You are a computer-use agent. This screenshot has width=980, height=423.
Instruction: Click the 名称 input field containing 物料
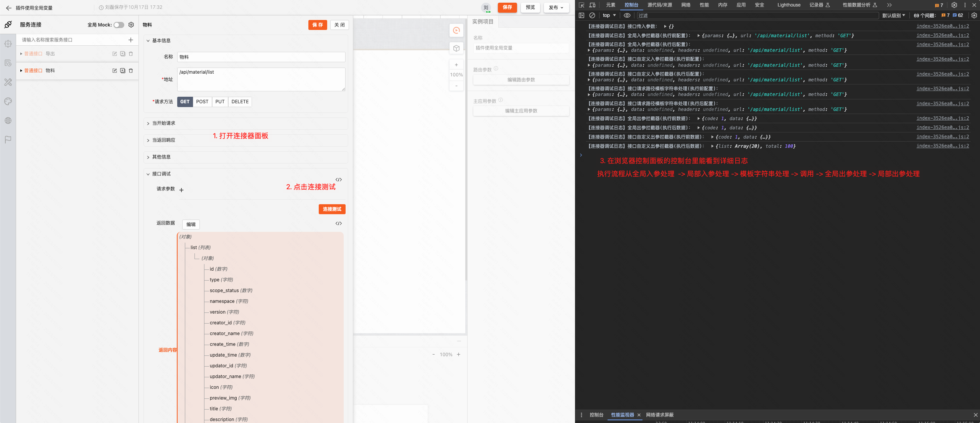[261, 57]
